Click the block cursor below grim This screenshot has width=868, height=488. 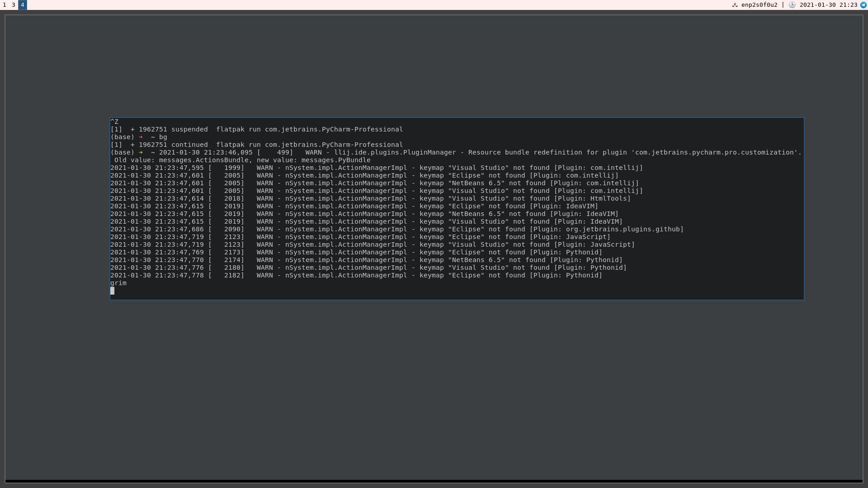113,291
